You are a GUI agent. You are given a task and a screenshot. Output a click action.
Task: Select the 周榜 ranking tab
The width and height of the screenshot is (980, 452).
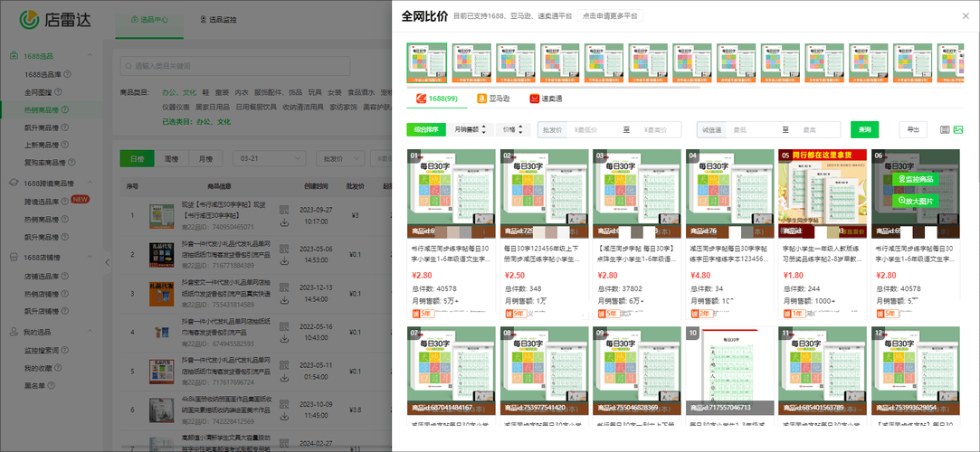click(x=171, y=158)
